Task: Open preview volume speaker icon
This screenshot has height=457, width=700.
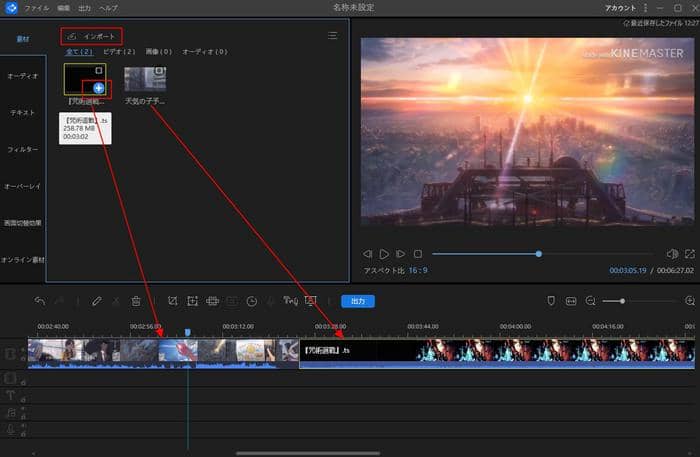Action: click(672, 254)
